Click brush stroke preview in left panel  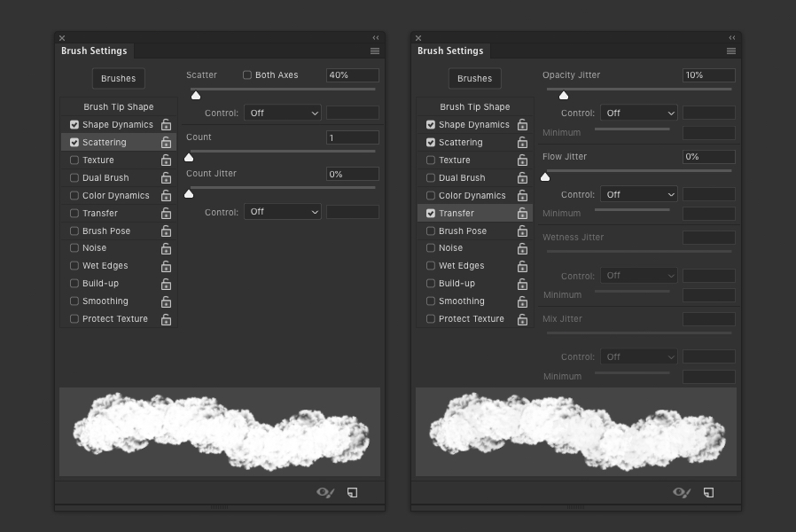point(220,432)
